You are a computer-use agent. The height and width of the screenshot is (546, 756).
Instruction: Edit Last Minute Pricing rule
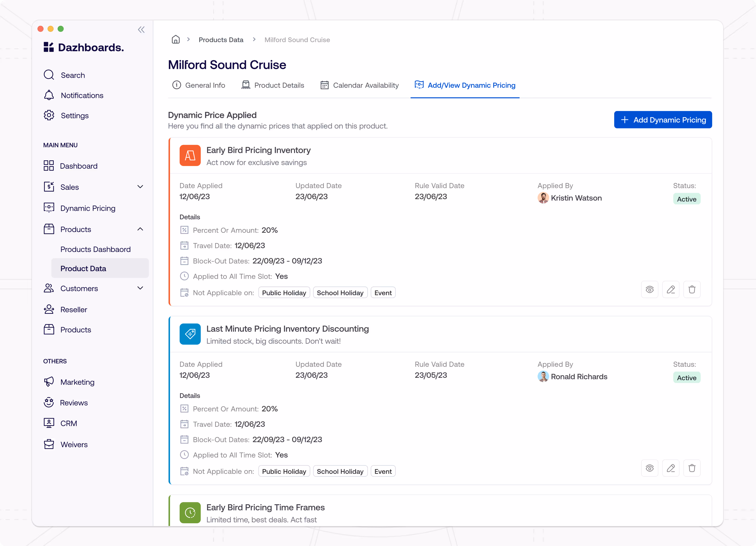point(671,468)
